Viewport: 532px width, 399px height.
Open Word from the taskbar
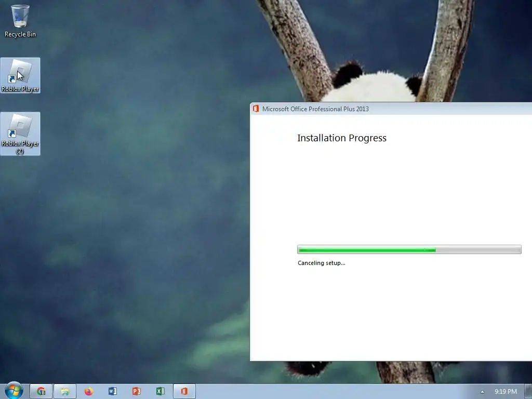[x=113, y=391]
